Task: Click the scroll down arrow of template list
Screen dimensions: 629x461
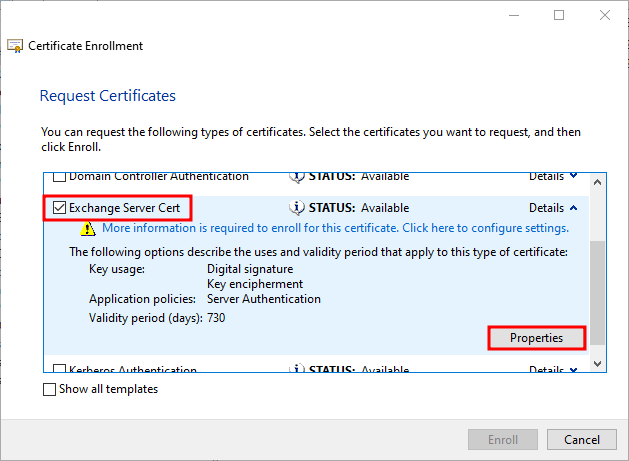Action: [597, 364]
